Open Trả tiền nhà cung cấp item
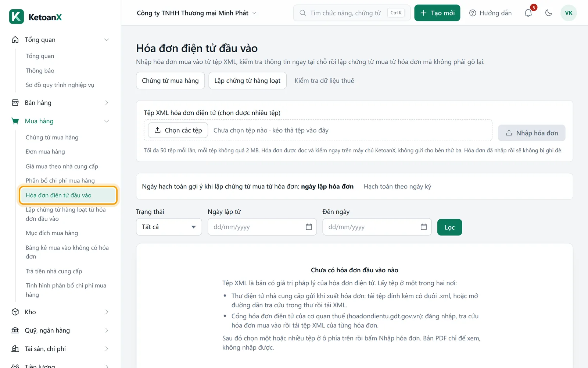Viewport: 588px width, 368px height. [x=54, y=271]
